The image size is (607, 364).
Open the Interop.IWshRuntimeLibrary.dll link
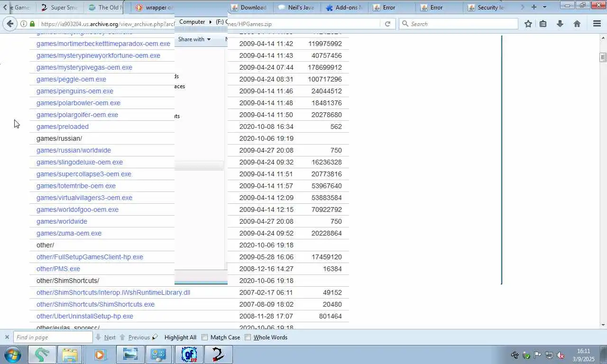[113, 292]
